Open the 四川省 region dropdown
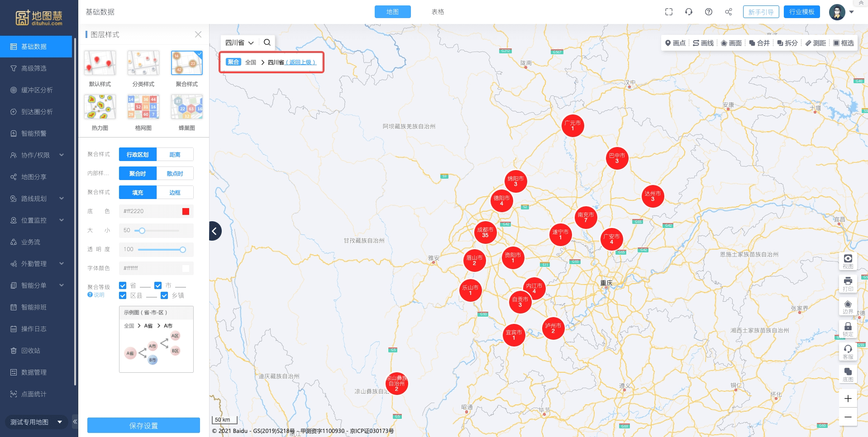Image resolution: width=868 pixels, height=437 pixels. [239, 43]
